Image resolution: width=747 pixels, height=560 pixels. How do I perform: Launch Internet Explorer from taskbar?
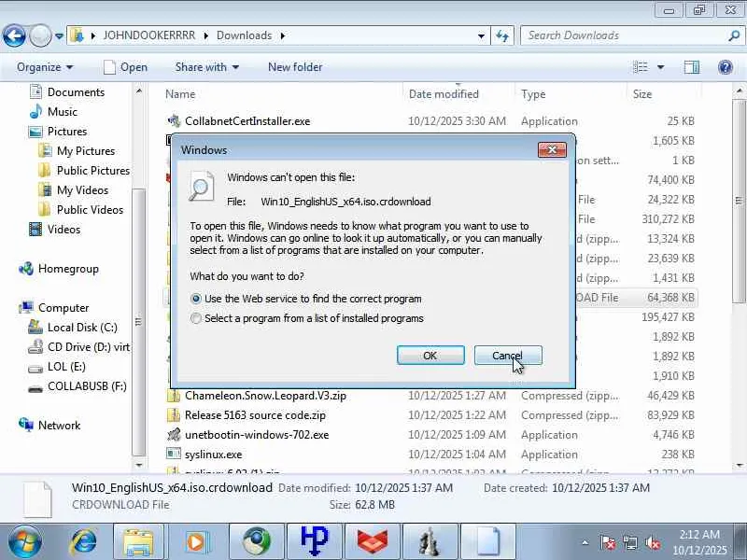(x=83, y=542)
